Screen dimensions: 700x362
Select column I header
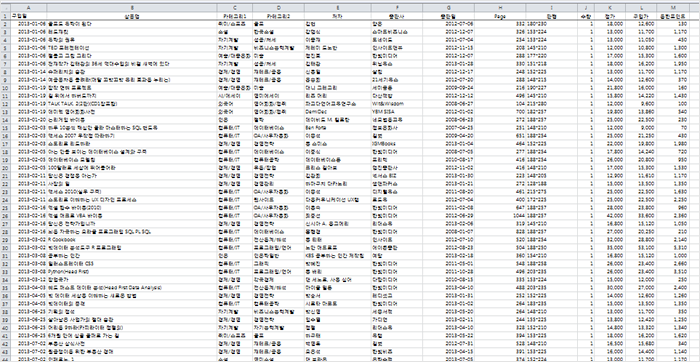point(551,8)
